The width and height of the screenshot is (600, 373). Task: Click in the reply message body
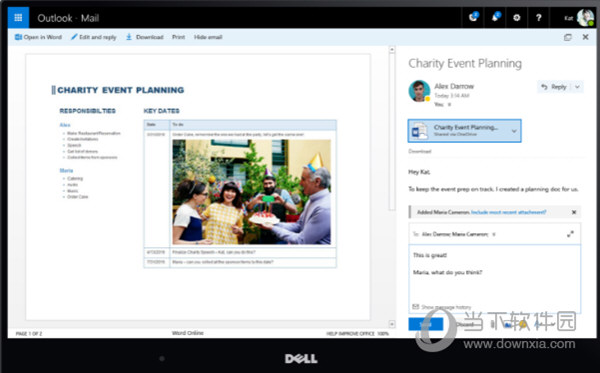pyautogui.click(x=494, y=274)
